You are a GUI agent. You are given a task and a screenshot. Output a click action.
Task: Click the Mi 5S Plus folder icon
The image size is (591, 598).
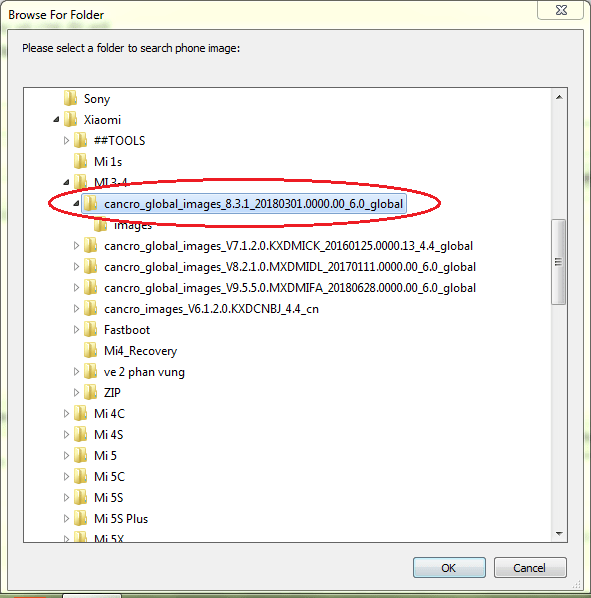pyautogui.click(x=80, y=518)
